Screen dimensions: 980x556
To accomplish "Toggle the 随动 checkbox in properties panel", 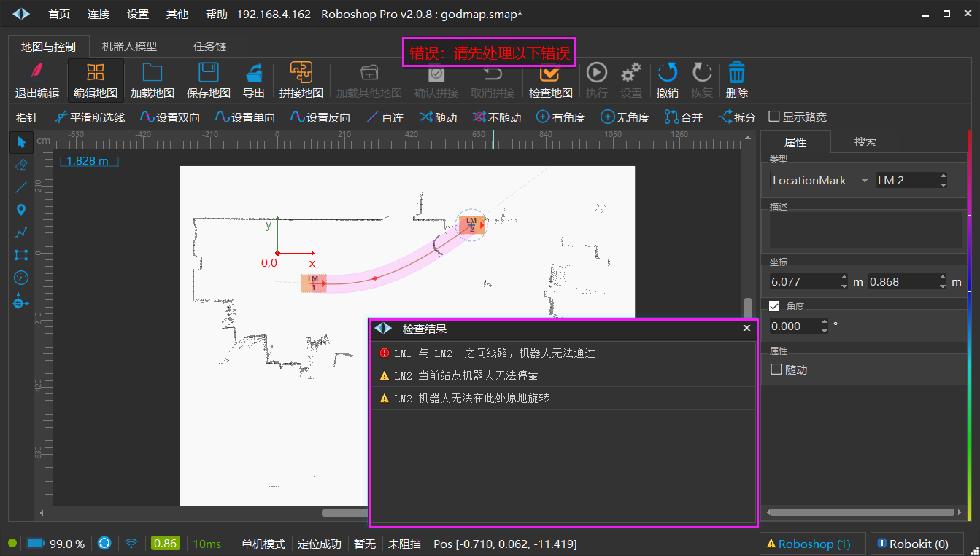I will point(776,370).
